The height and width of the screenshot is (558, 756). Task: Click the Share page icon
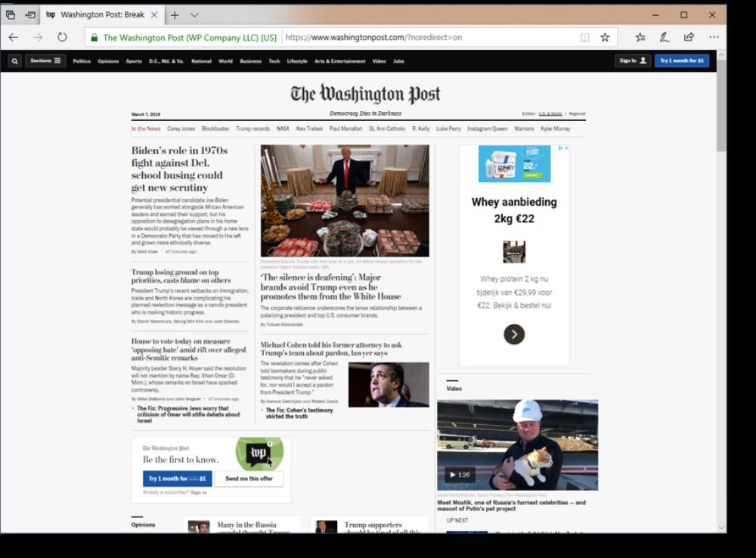pos(689,37)
